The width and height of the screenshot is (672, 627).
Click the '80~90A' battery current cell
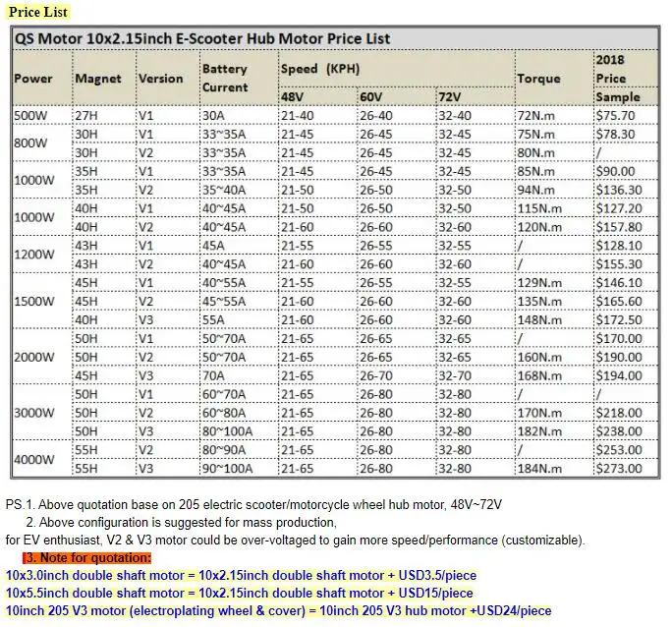pos(224,450)
